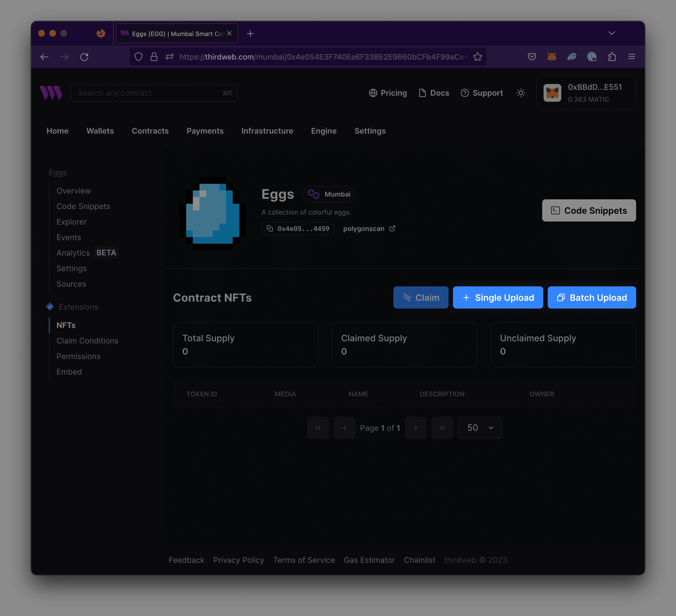Screen dimensions: 676x616
Task: Click the last page navigation arrow
Action: 442,427
